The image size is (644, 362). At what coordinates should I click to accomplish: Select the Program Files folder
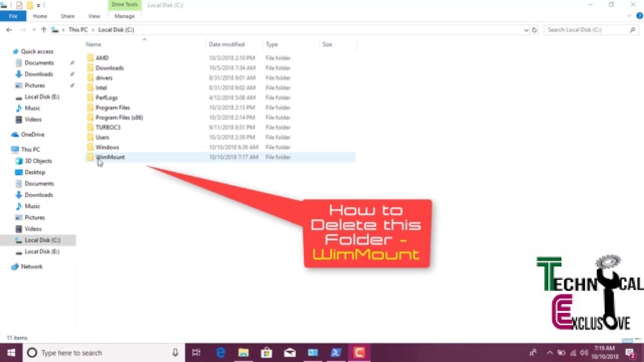pos(113,108)
